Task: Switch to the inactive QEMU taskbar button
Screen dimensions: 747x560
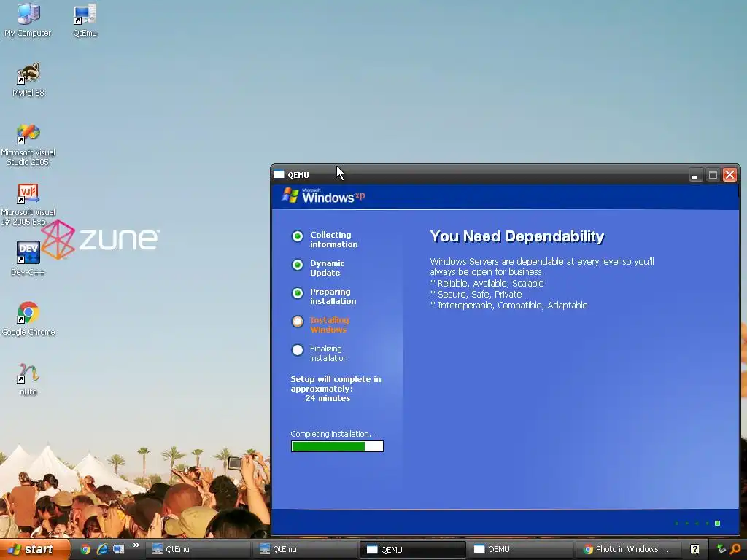Action: tap(519, 550)
